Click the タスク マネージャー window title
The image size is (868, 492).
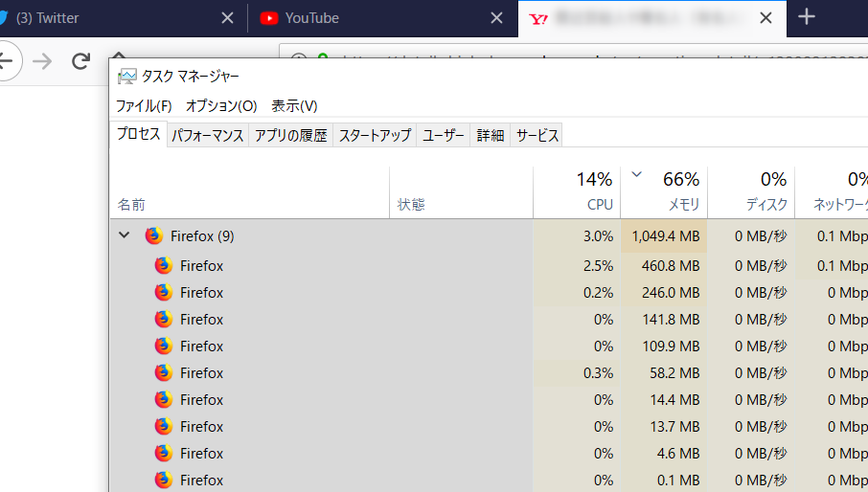pyautogui.click(x=191, y=77)
